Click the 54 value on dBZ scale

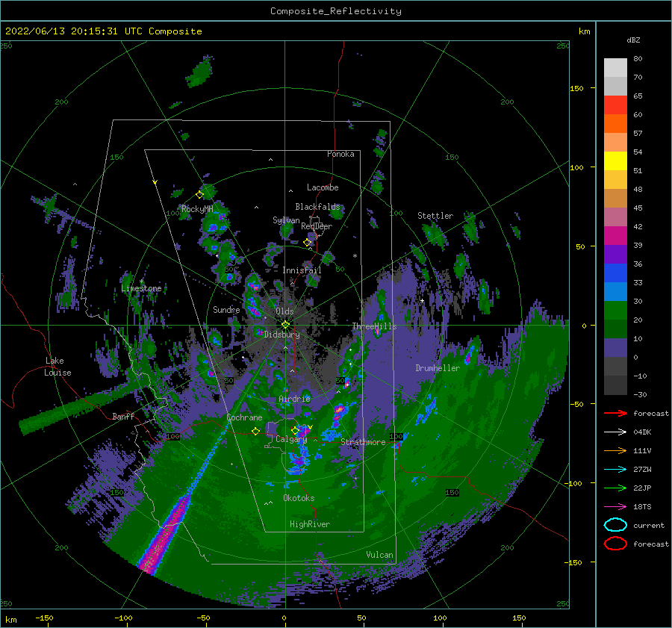coord(638,152)
